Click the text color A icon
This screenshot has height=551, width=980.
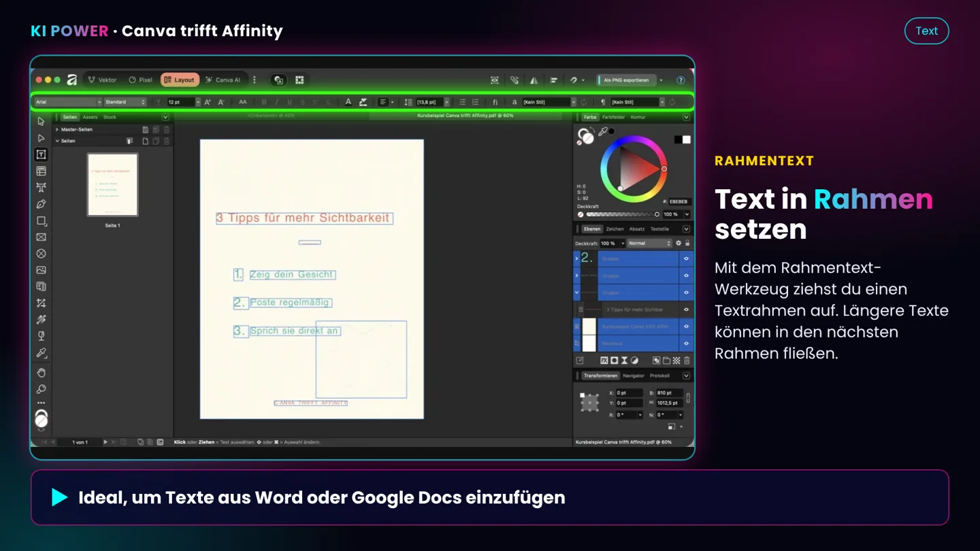click(x=348, y=102)
